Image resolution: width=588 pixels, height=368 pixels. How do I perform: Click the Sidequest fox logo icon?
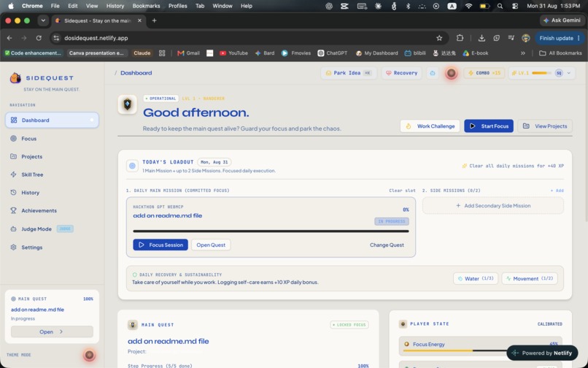(15, 77)
